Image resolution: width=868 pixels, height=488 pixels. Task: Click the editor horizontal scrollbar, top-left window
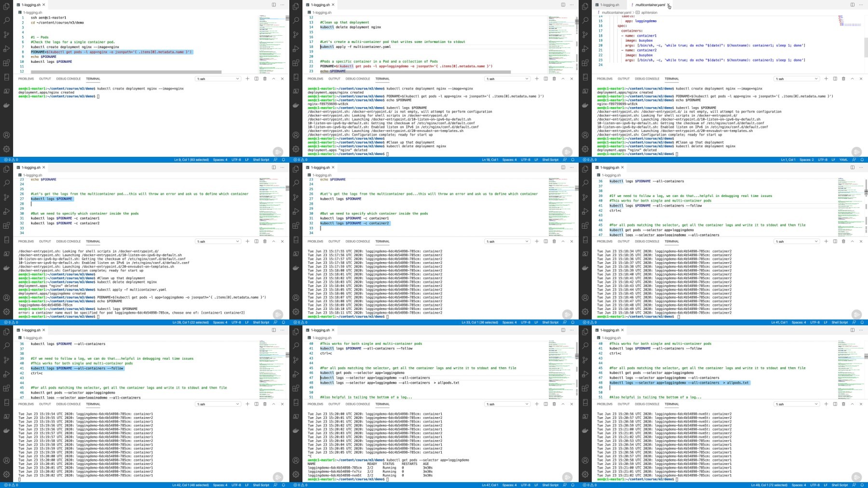click(x=125, y=72)
